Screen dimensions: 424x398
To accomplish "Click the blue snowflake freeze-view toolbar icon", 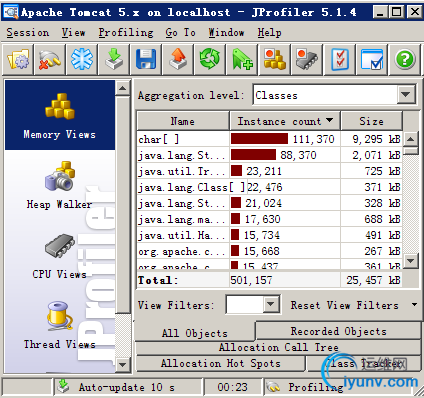I will click(82, 60).
